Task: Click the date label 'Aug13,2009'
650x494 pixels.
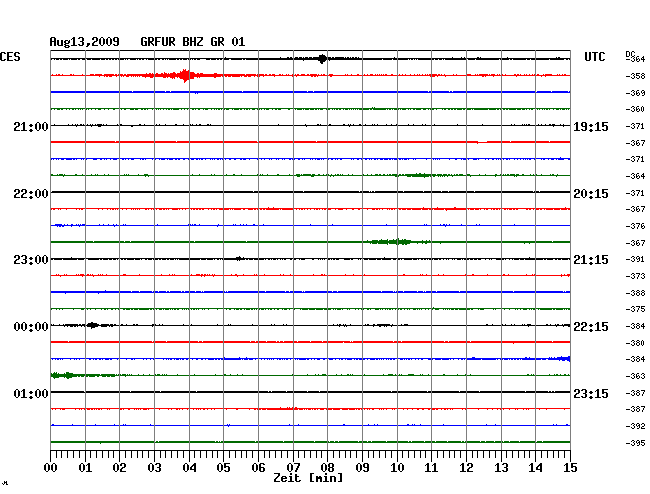Action: click(x=84, y=42)
